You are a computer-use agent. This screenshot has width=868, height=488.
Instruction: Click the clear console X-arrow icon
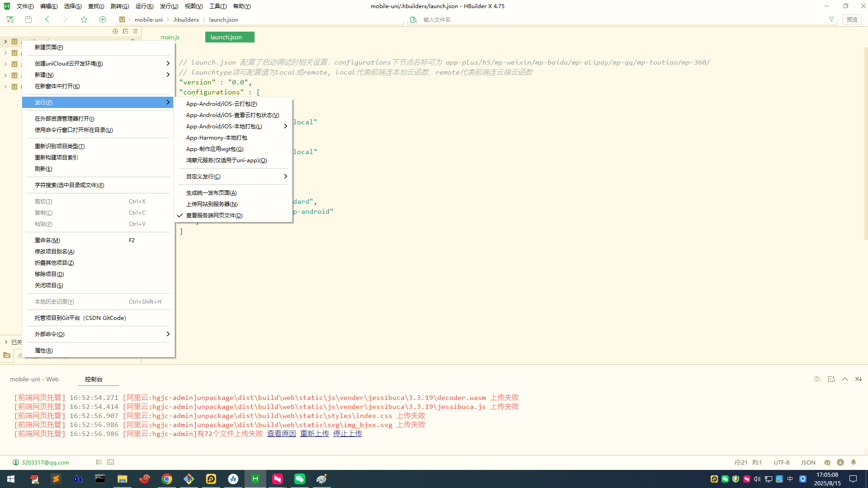point(859,379)
